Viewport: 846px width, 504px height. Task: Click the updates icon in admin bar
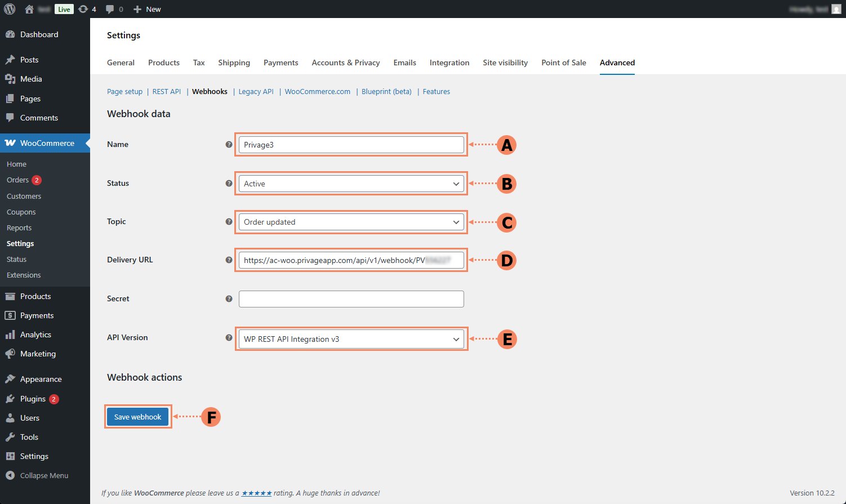pos(83,9)
